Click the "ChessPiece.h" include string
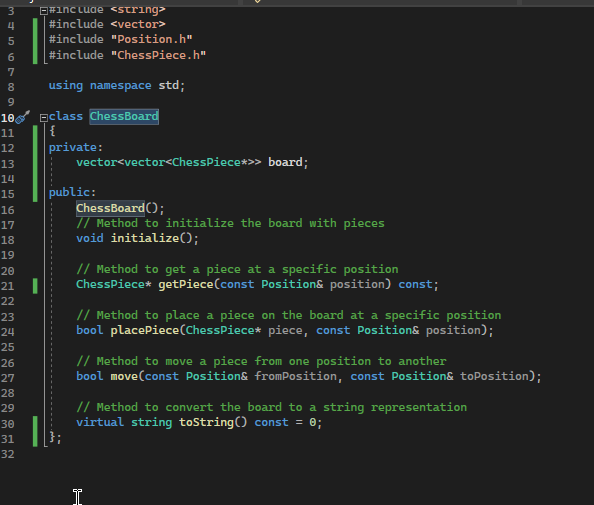 pos(158,55)
